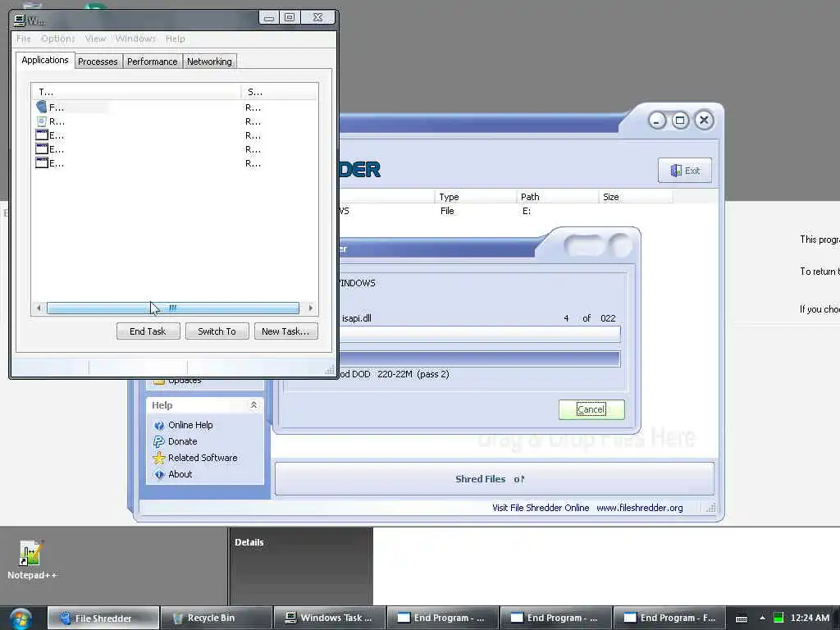Click the keyboard icon in system tray

coord(742,619)
